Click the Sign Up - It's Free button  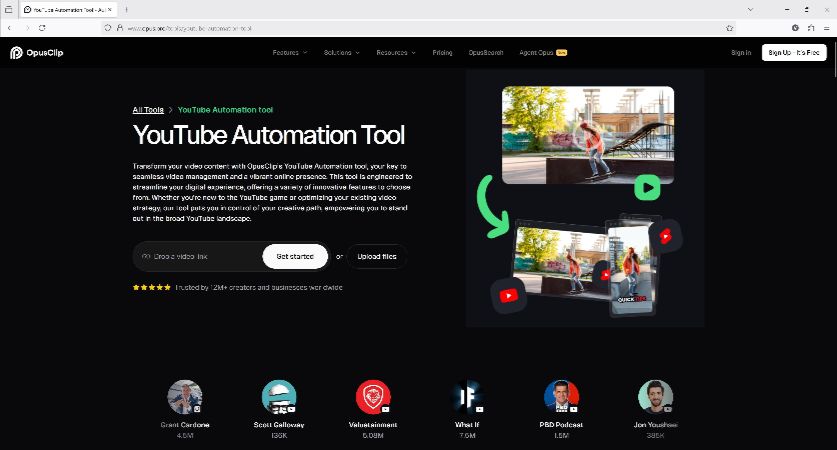click(x=794, y=52)
